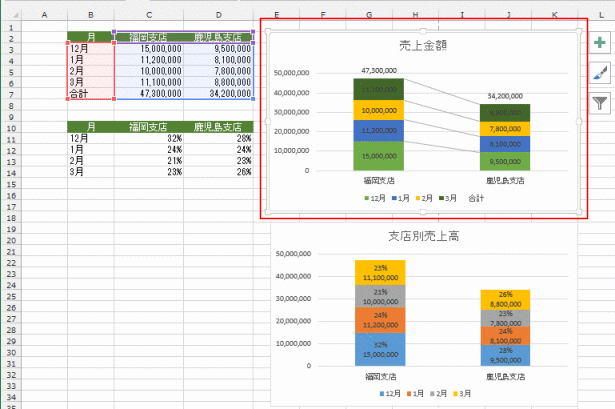Select the 32% cell in percentage table
This screenshot has width=615, height=409.
pos(149,138)
